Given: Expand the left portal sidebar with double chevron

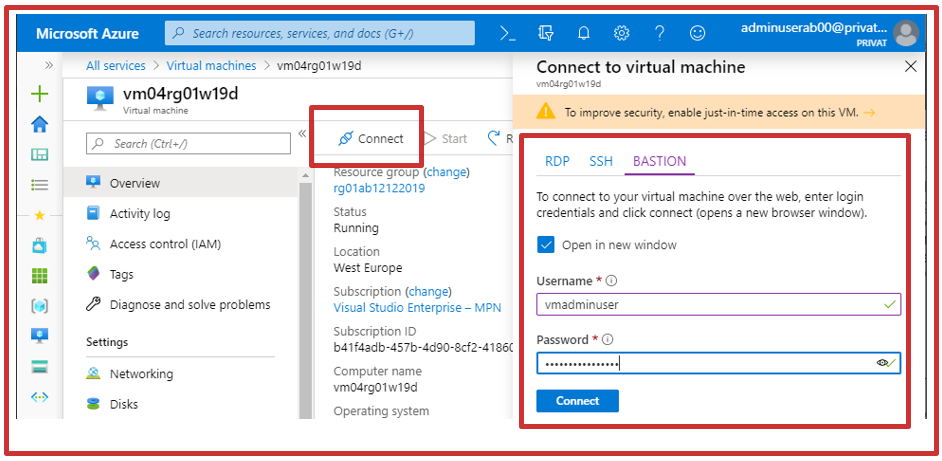Looking at the screenshot, I should coord(49,65).
